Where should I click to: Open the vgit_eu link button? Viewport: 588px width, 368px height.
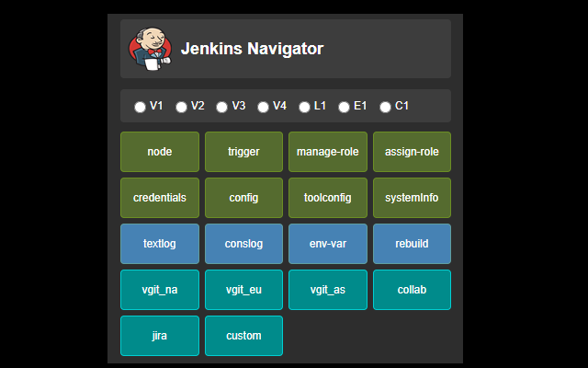pyautogui.click(x=243, y=290)
